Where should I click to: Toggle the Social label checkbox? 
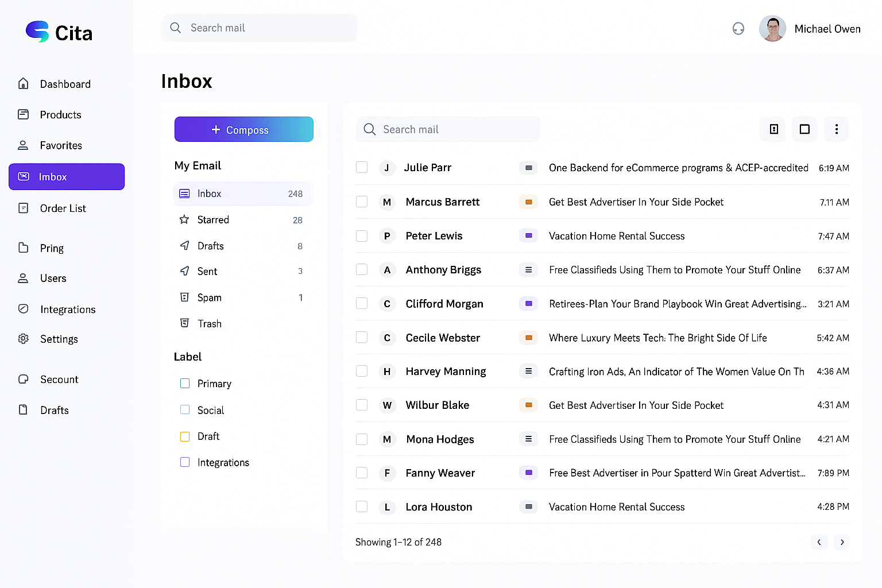click(185, 409)
